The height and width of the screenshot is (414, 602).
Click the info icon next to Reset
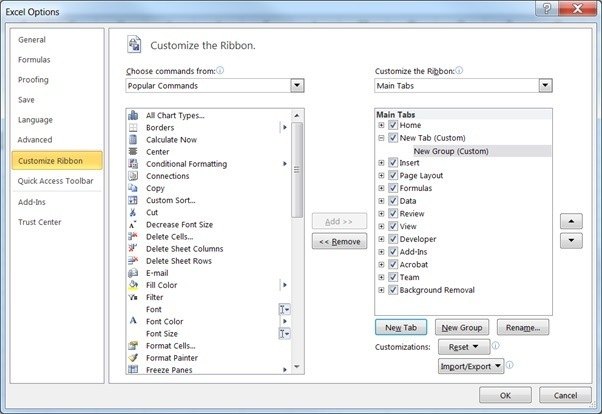tap(496, 346)
